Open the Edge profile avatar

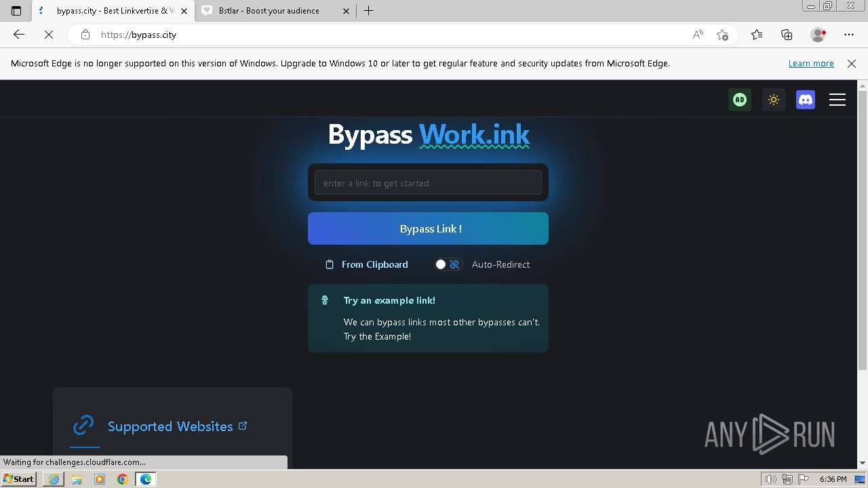pos(818,35)
